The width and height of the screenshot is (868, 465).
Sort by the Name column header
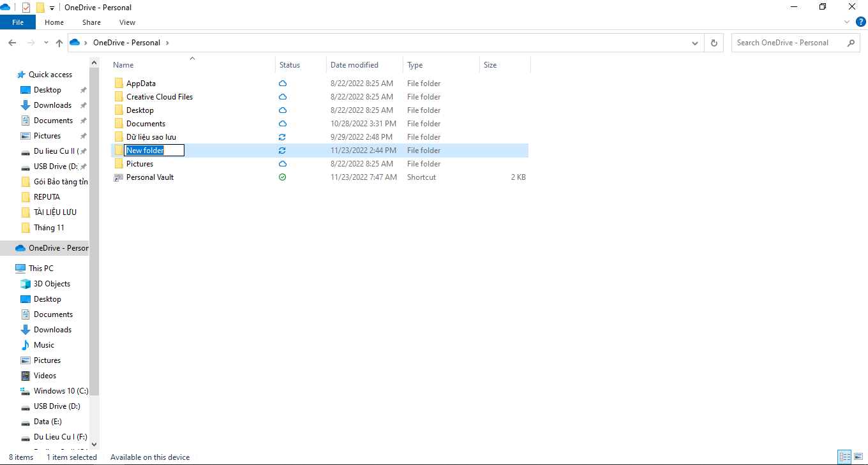(124, 65)
